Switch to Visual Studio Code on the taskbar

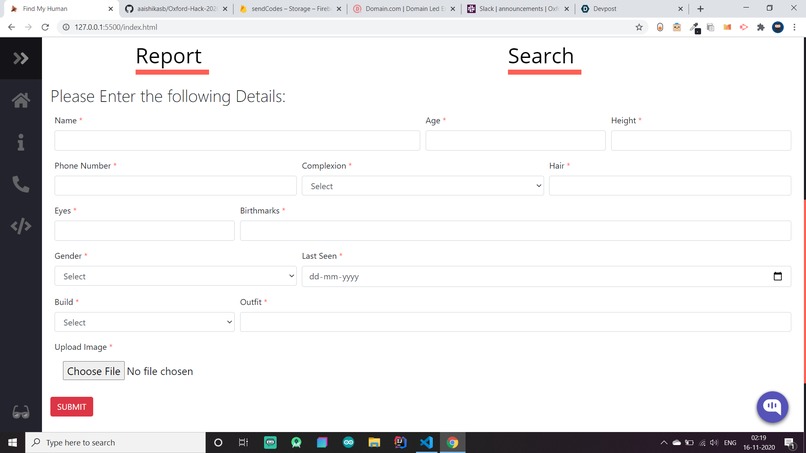coord(426,442)
